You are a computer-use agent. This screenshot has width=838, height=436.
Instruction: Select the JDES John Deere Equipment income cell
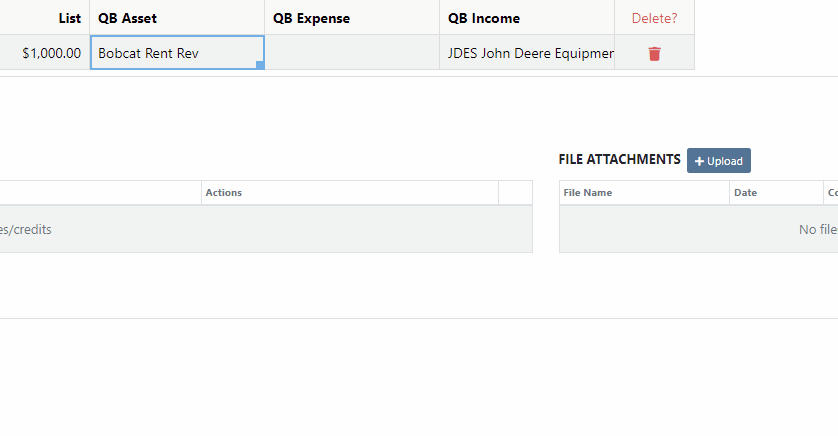click(527, 53)
